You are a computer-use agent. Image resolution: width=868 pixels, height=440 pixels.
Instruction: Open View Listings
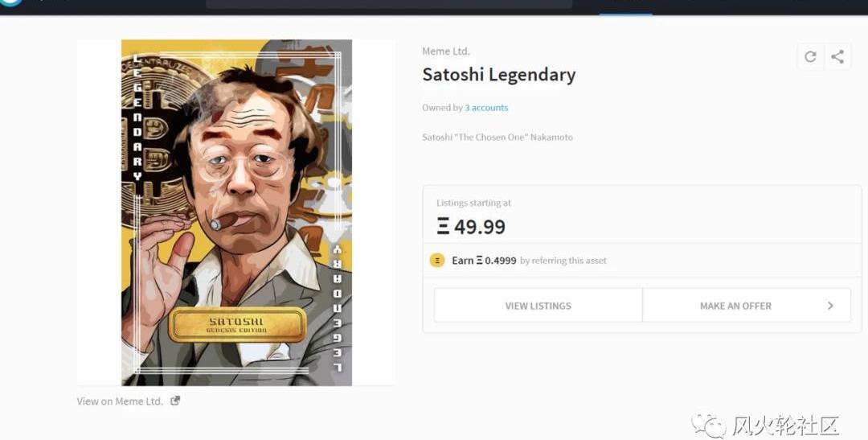(538, 306)
